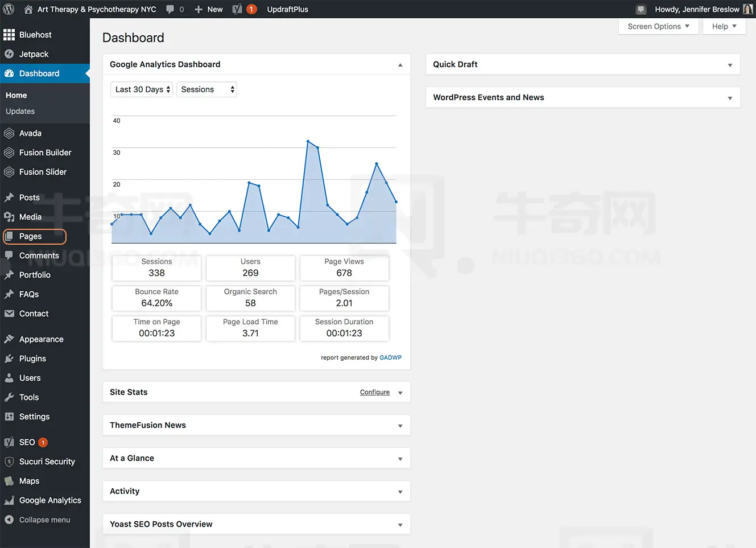Open the Last 30 Days range dropdown
The image size is (756, 548).
coord(142,89)
